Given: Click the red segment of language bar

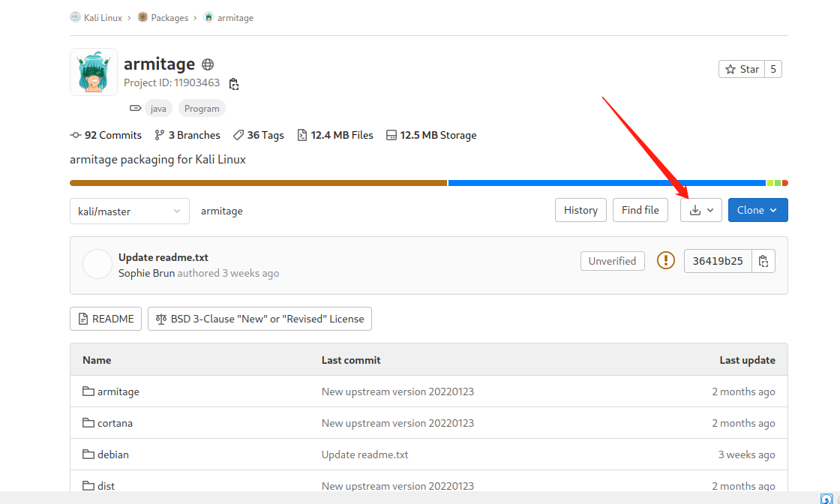Looking at the screenshot, I should point(784,183).
